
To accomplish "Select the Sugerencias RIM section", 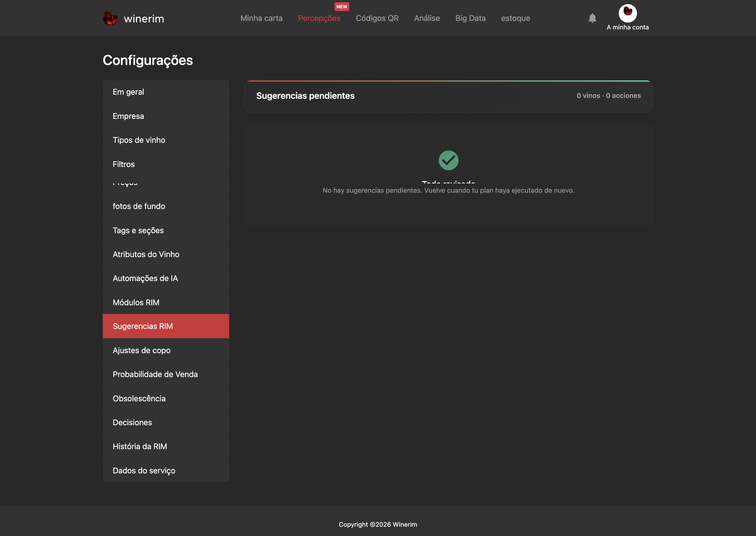I will (x=166, y=326).
